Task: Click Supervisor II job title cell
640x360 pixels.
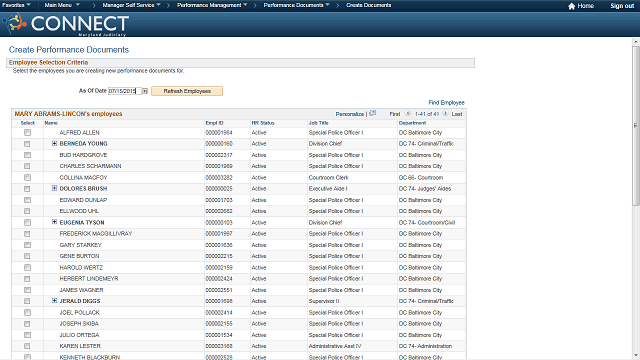Action: click(324, 301)
